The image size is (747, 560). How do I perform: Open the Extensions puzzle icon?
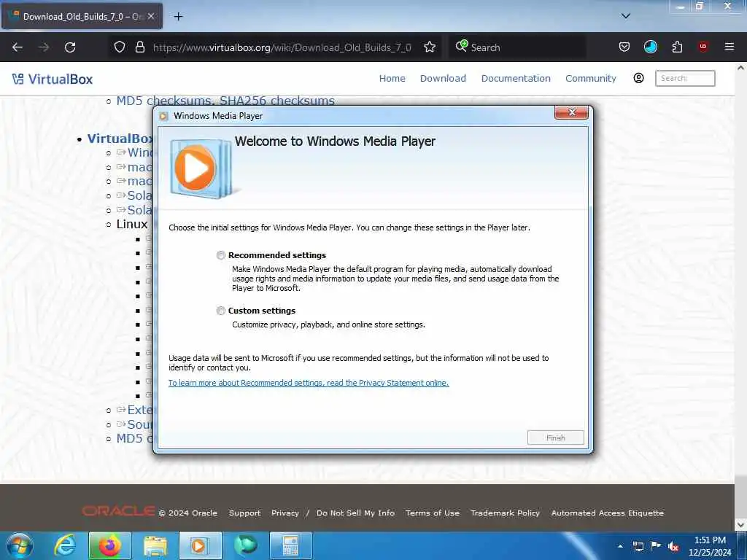tap(677, 47)
